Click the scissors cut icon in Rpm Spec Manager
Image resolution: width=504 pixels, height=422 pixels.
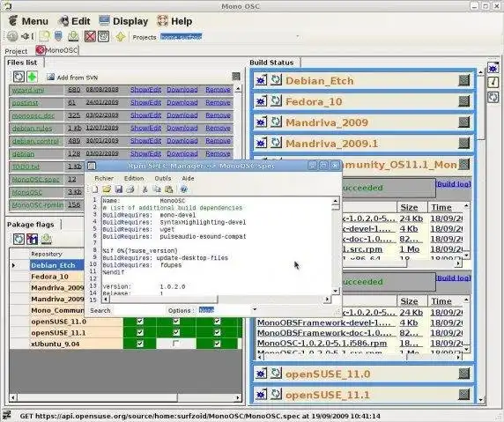pos(145,189)
